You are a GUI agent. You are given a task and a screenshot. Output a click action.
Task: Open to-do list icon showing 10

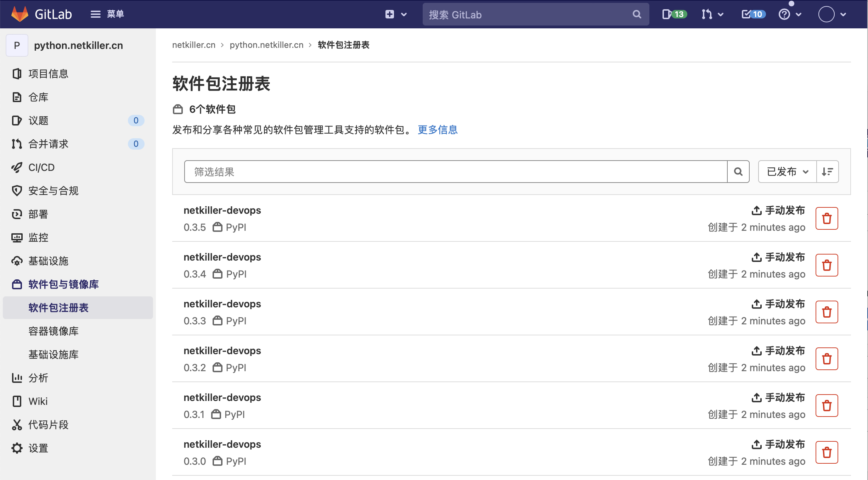[x=754, y=14]
